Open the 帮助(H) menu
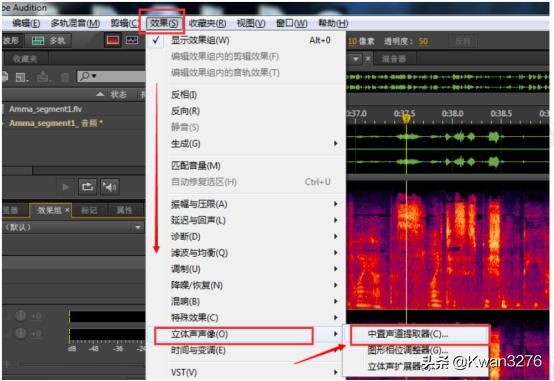 (x=333, y=23)
